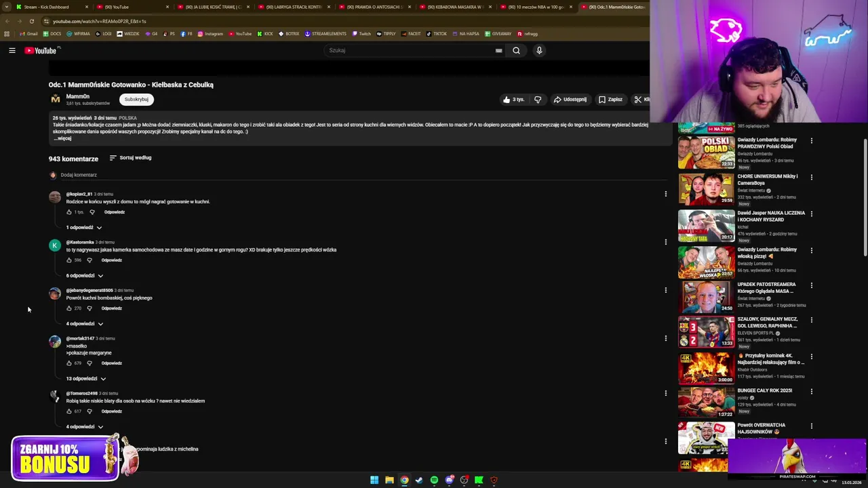Expand 4 odpowiedzi under @Tomeros2498 comment
This screenshot has height=488, width=868.
[85, 427]
